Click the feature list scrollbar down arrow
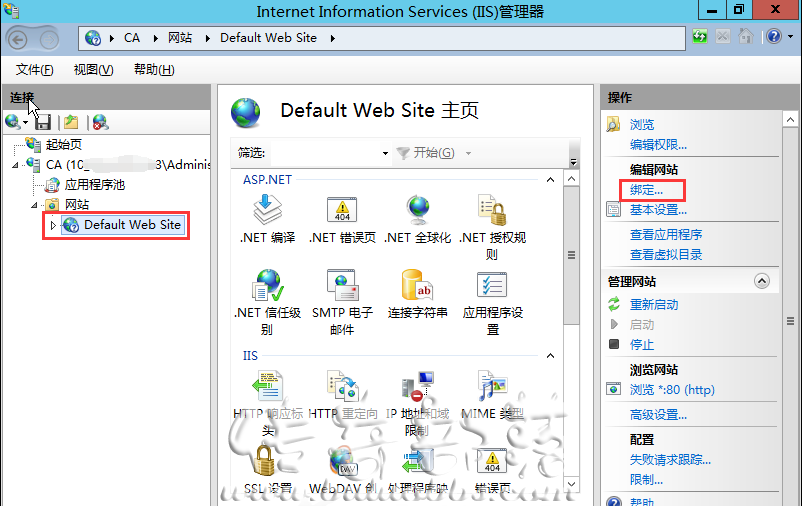This screenshot has width=802, height=506. click(571, 483)
